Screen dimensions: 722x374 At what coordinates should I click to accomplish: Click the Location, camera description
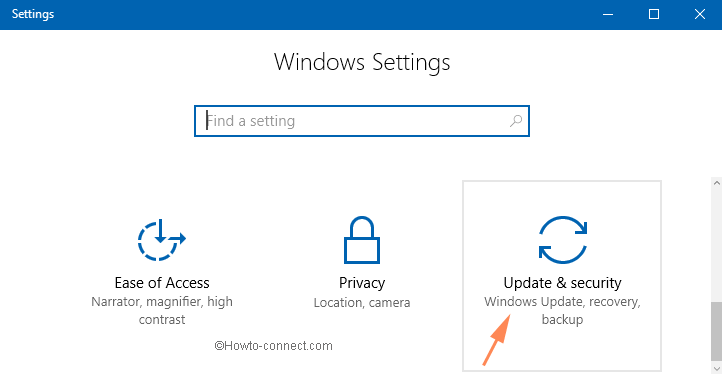pyautogui.click(x=362, y=303)
